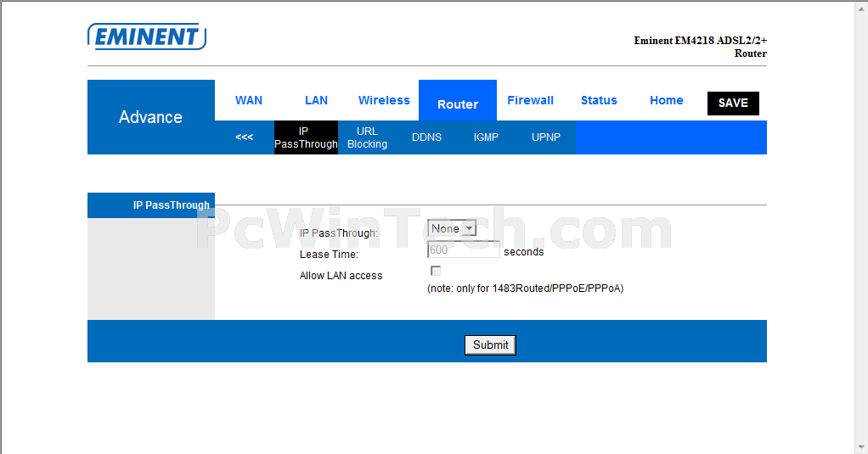Screen dimensions: 868x454
Task: Click the seconds unit label
Action: 524,251
